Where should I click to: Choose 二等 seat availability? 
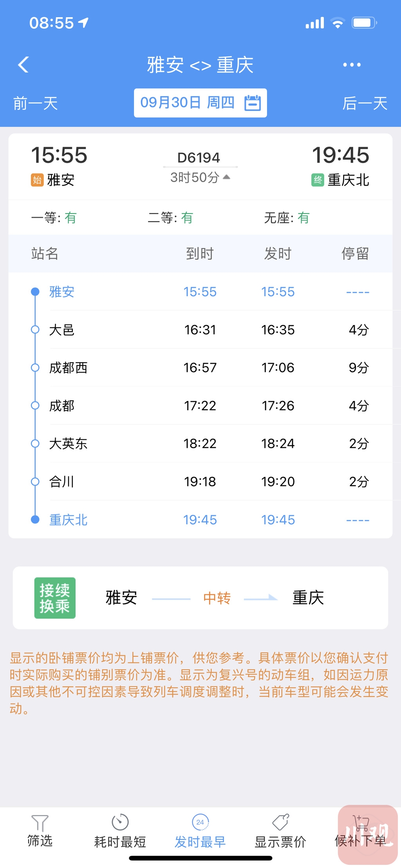pyautogui.click(x=170, y=217)
